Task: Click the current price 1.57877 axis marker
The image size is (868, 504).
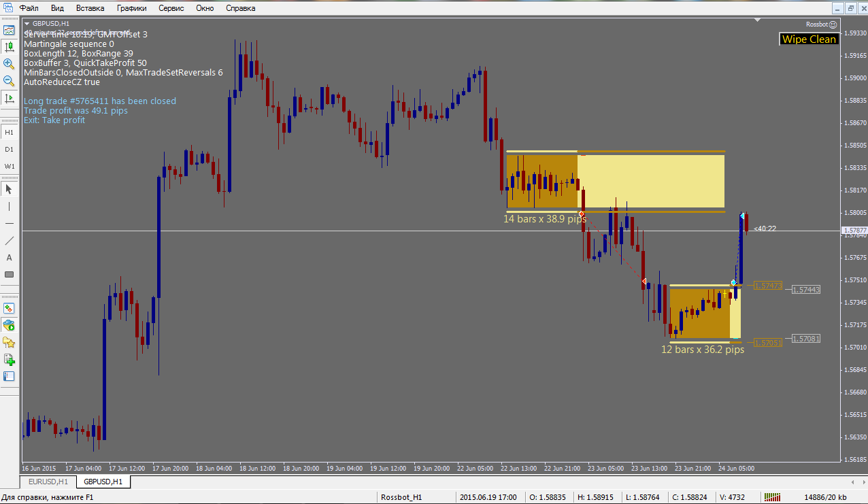Action: [854, 231]
